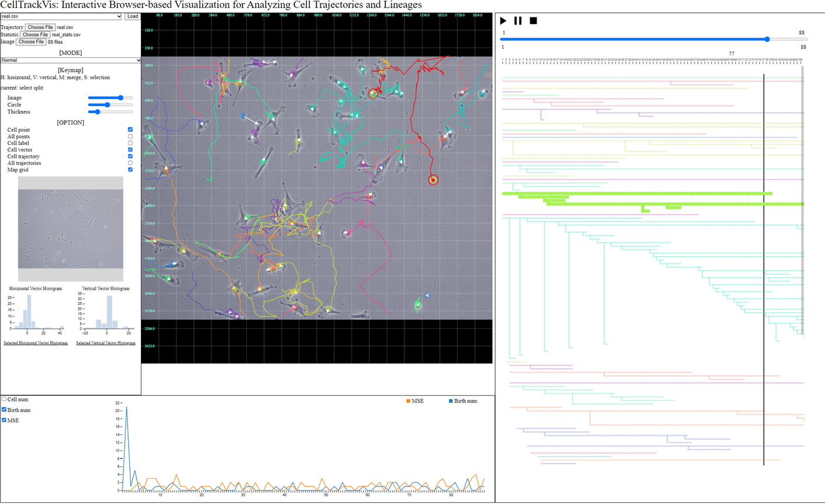Adjust the Image opacity slider
Viewport: 825px width, 504px height.
[x=110, y=98]
